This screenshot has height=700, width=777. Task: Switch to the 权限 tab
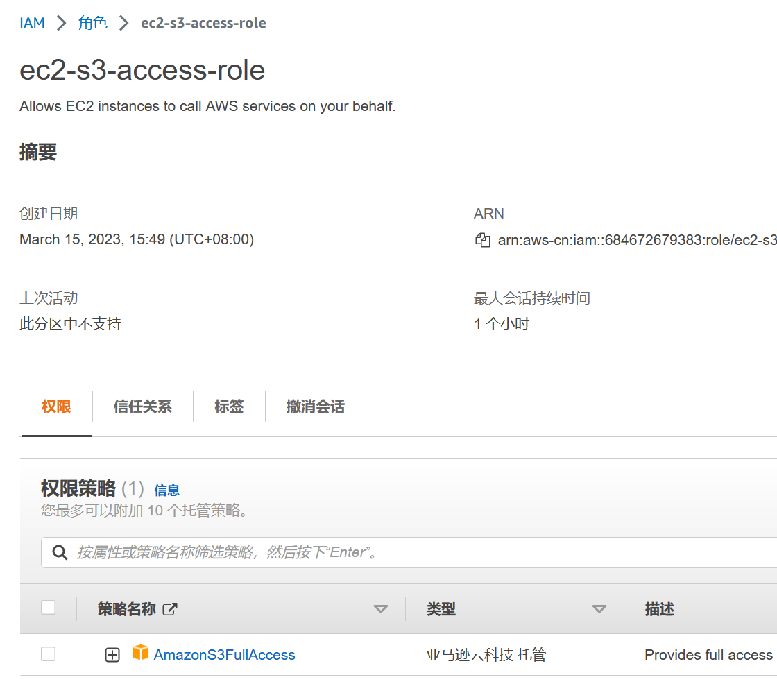pyautogui.click(x=56, y=407)
